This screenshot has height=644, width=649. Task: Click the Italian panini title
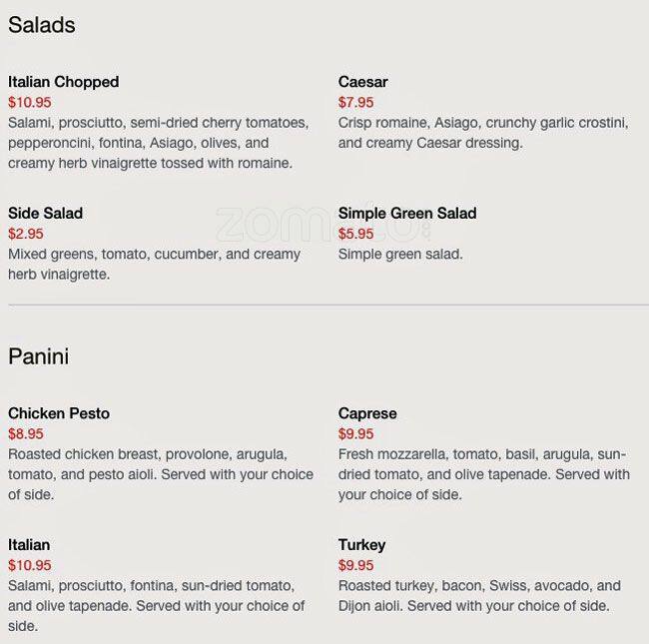[x=29, y=545]
